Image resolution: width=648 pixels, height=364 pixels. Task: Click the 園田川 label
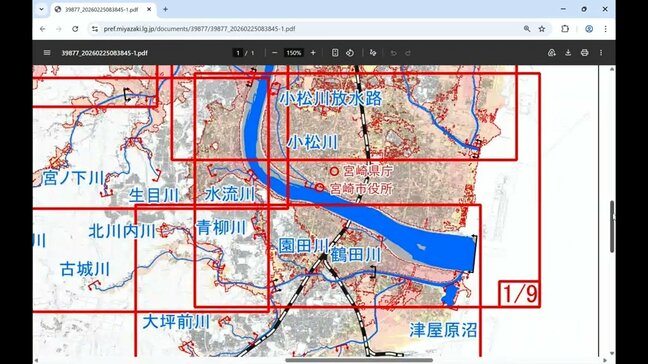click(x=304, y=245)
